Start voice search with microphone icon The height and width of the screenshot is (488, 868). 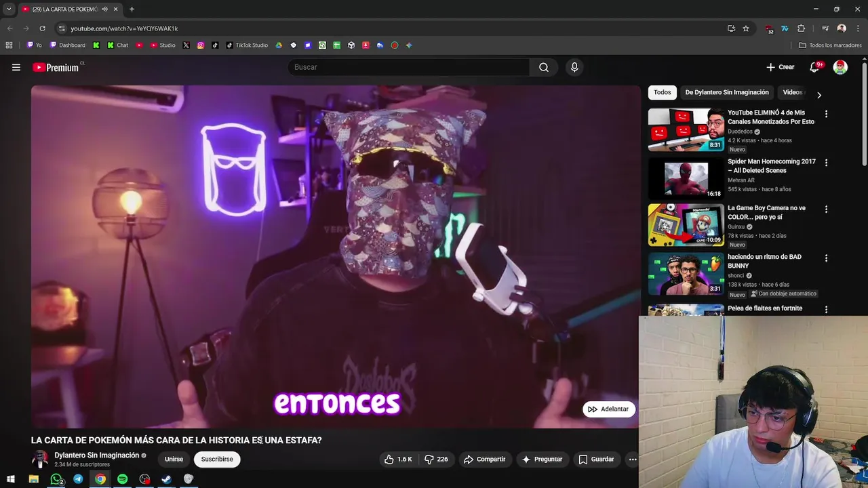point(574,67)
